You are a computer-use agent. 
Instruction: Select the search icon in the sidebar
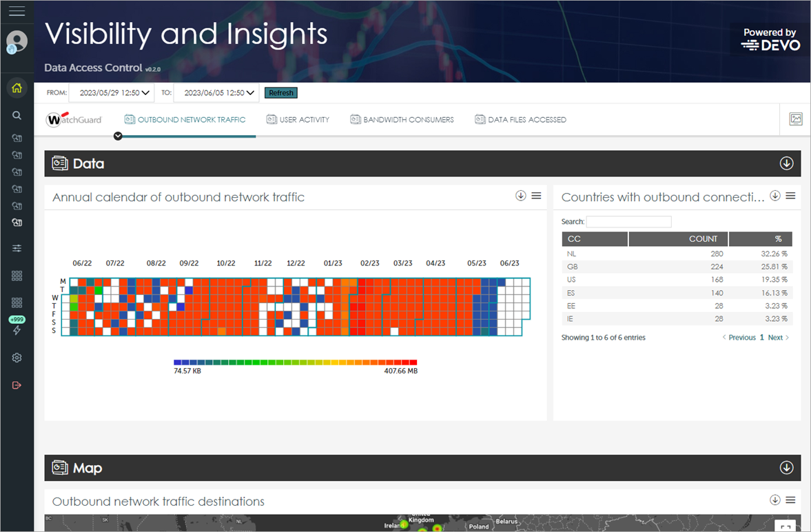pos(17,116)
